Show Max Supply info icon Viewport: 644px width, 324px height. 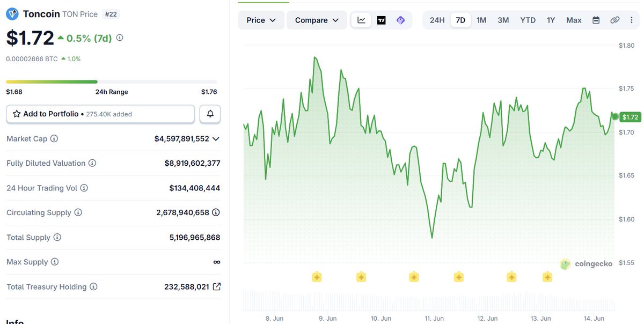[54, 262]
